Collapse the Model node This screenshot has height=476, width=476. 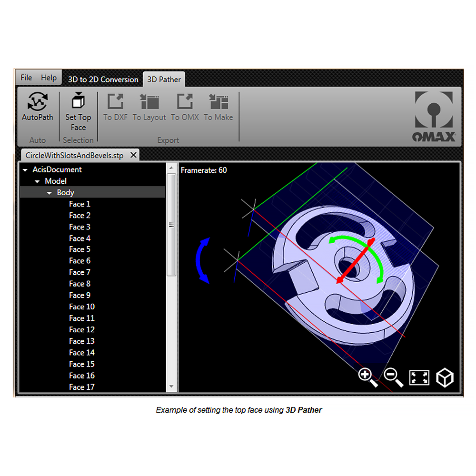(x=37, y=181)
